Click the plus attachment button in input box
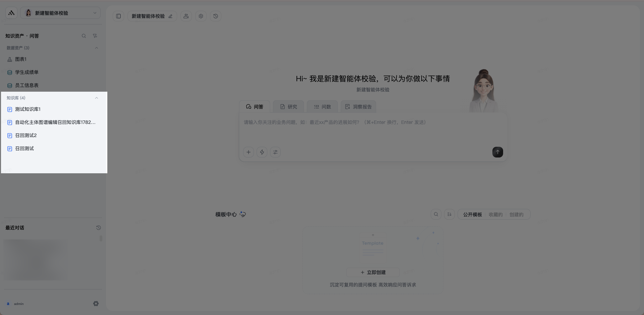This screenshot has height=315, width=644. 249,152
